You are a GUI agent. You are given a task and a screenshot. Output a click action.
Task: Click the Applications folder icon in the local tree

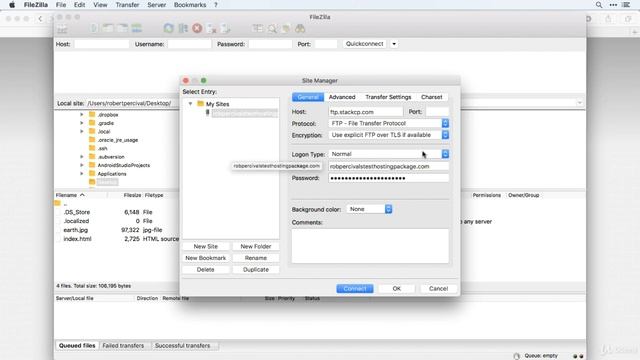coord(92,173)
